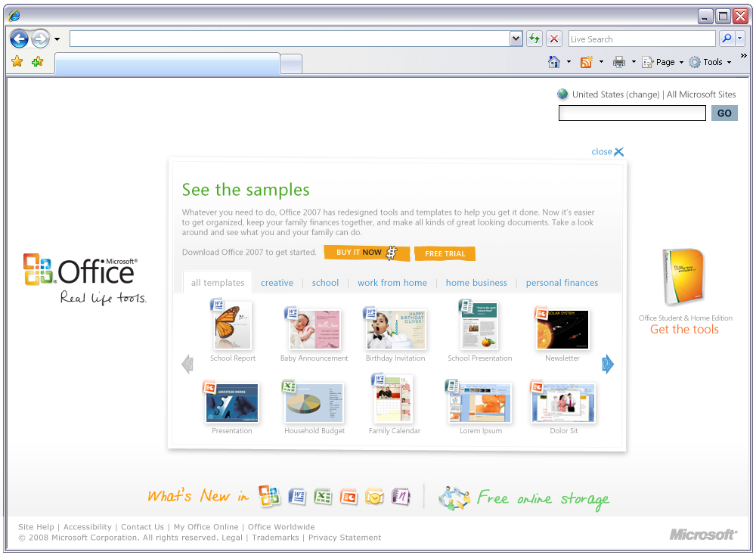
Task: Focus the browser address bar
Action: tap(290, 39)
